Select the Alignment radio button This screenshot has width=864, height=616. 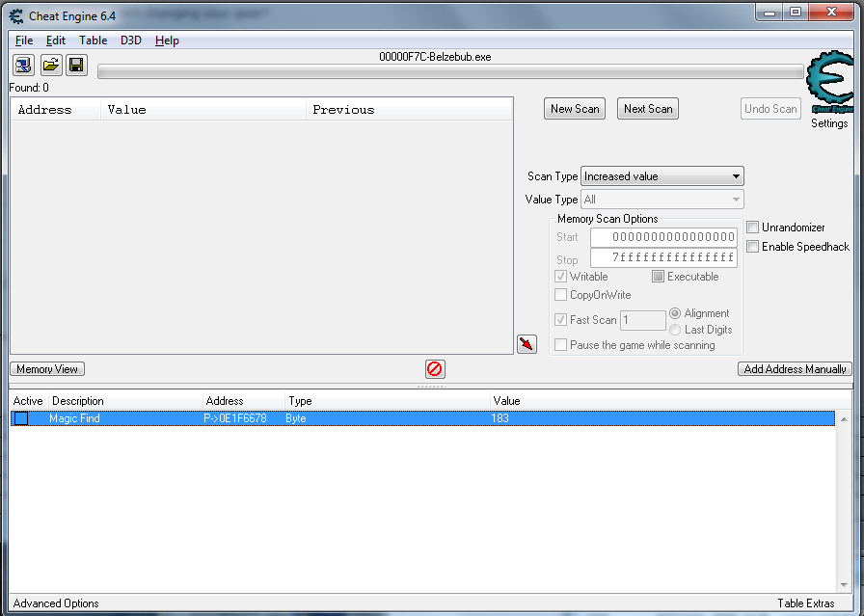(x=675, y=313)
